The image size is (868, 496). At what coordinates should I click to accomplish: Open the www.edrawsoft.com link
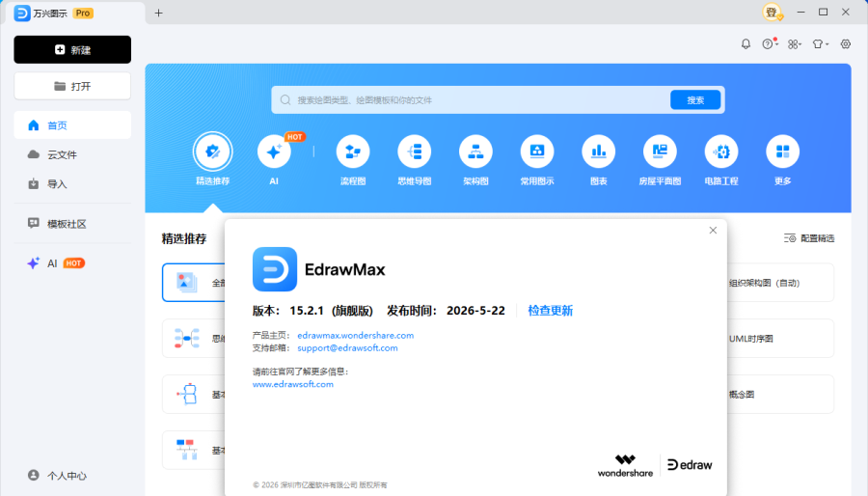point(293,384)
